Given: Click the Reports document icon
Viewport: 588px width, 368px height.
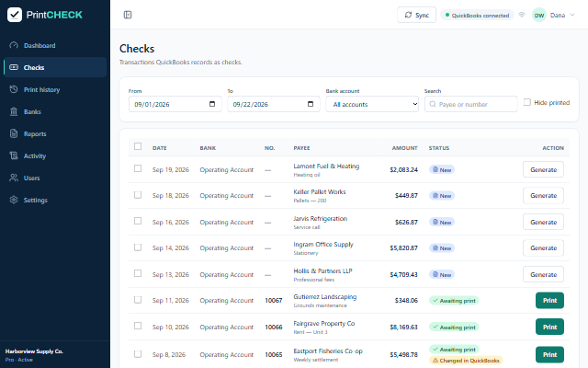Looking at the screenshot, I should (14, 133).
